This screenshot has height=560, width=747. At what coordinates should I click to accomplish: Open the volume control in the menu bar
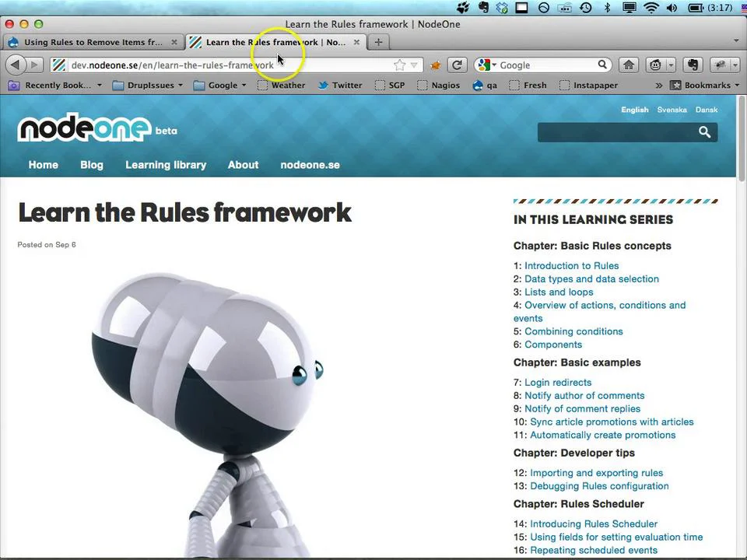(672, 8)
